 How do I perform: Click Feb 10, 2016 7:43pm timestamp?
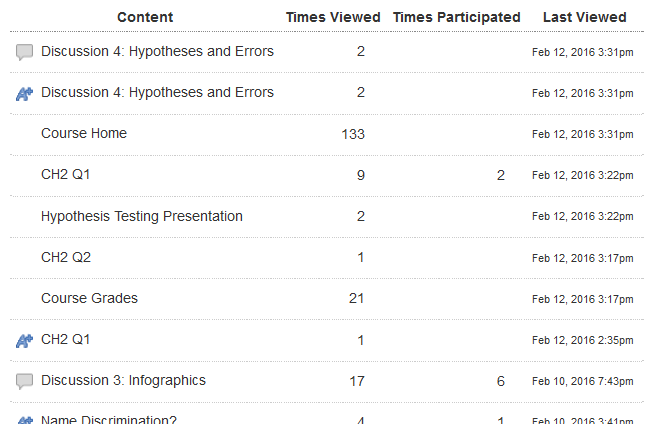pos(582,381)
